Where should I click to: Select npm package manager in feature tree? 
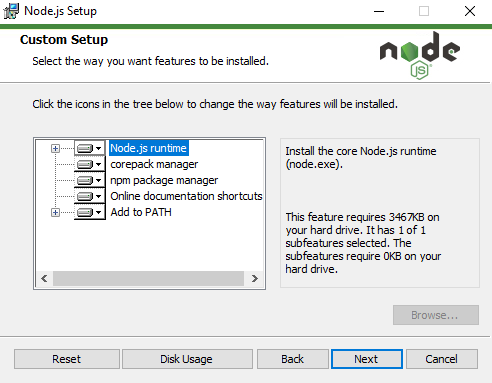tap(164, 180)
